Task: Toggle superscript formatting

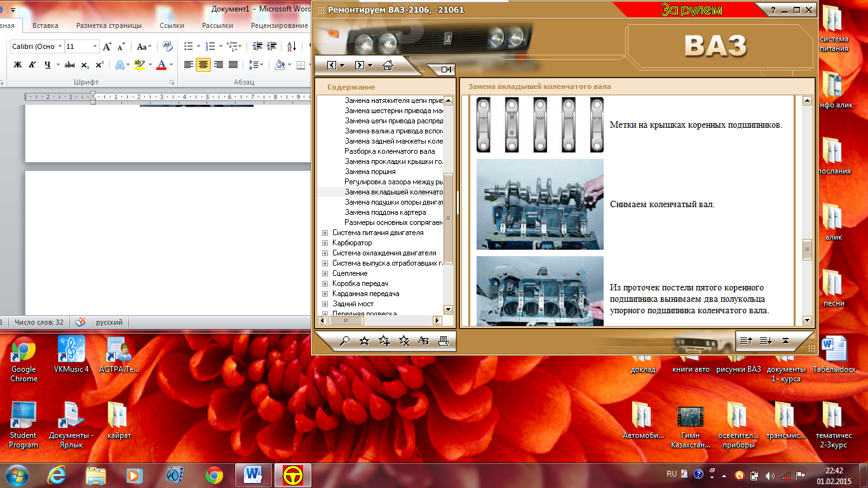Action: [x=99, y=65]
